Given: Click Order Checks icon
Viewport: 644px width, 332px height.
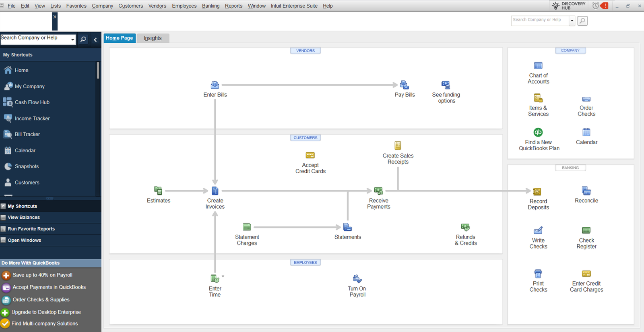Looking at the screenshot, I should pos(586,99).
